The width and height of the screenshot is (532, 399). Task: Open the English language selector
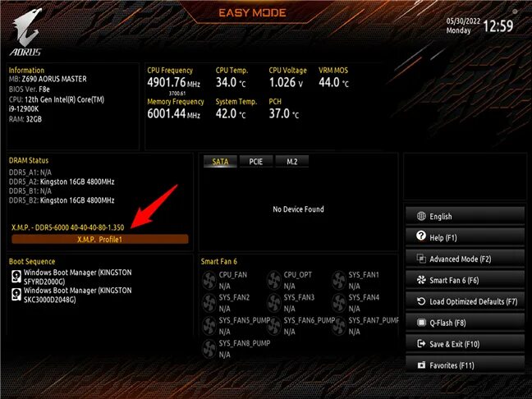[x=465, y=216]
